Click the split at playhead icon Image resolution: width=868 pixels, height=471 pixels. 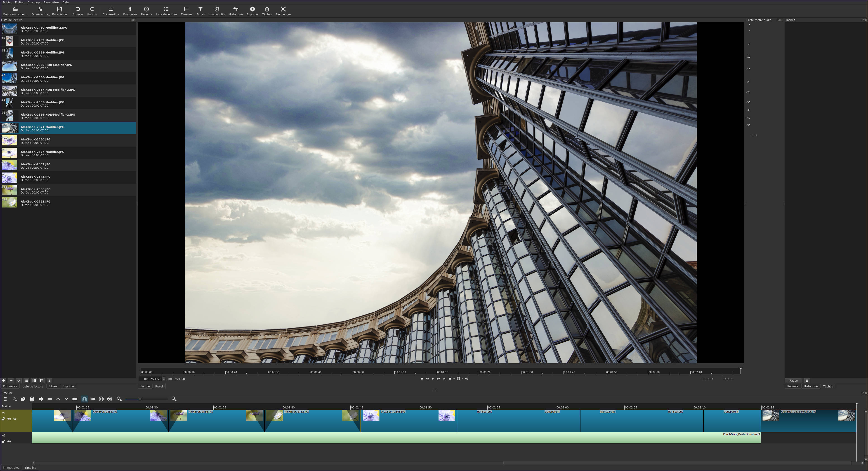[x=75, y=399]
